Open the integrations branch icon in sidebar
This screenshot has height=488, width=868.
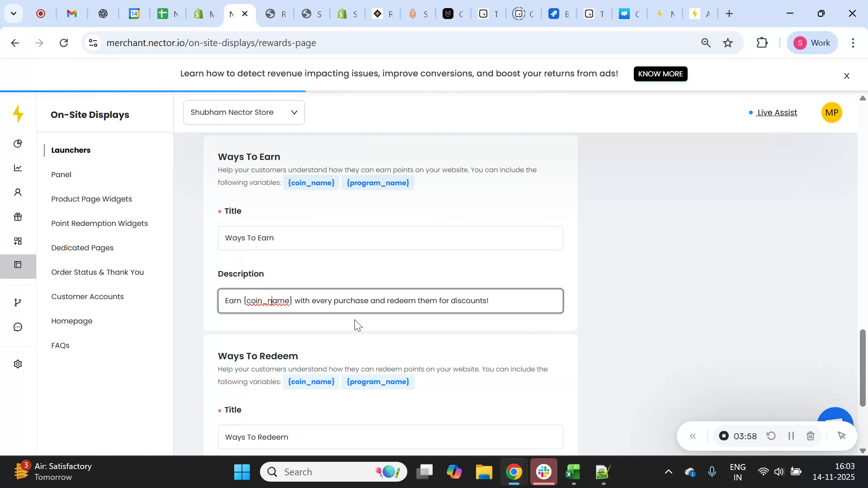[18, 302]
